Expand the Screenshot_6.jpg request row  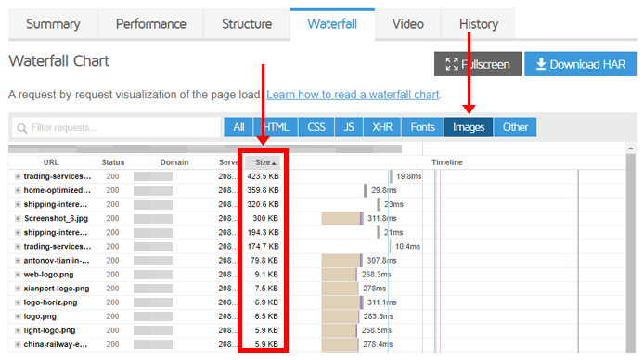(x=18, y=218)
